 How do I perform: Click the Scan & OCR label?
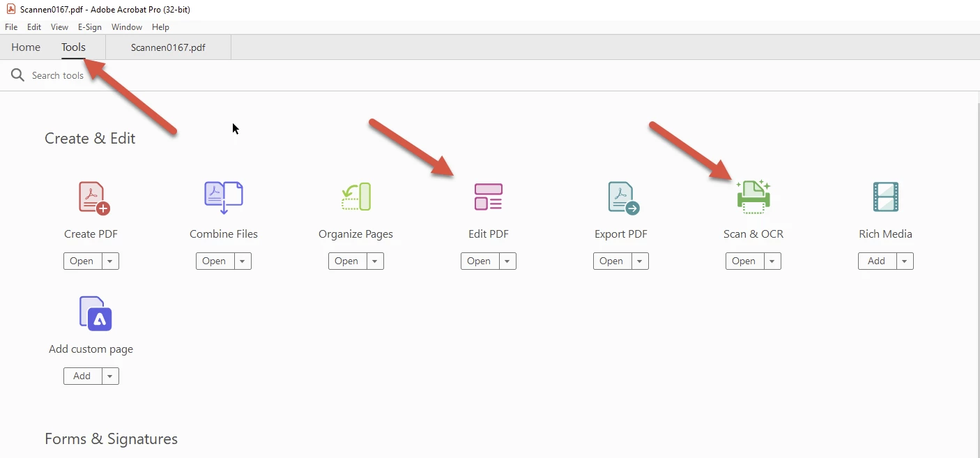click(x=753, y=234)
